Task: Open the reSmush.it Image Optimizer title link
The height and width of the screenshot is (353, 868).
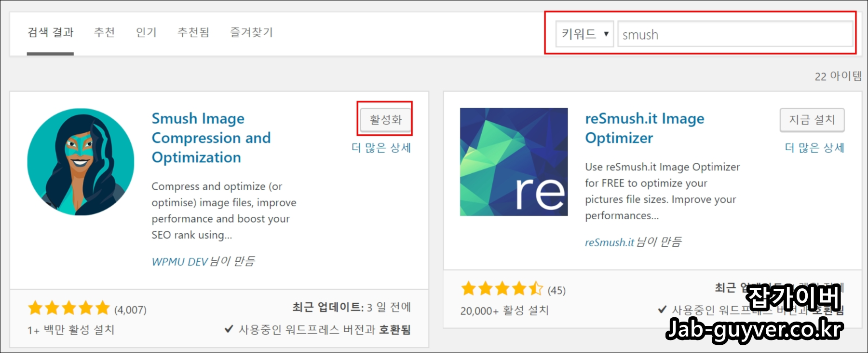Action: click(645, 128)
